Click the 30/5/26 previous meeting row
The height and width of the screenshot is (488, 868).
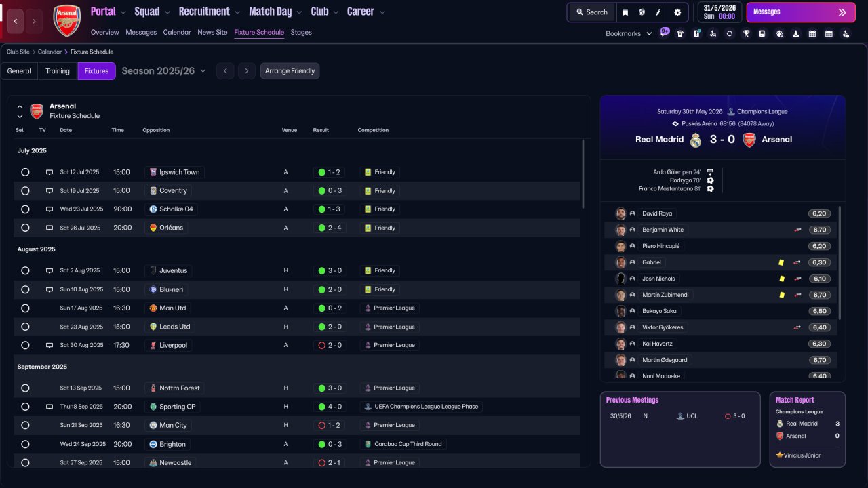click(x=679, y=416)
